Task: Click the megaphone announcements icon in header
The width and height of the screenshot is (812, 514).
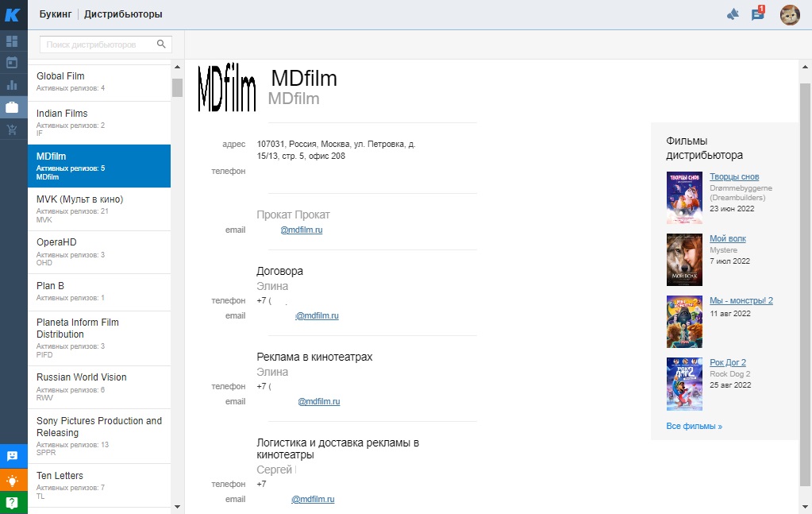Action: 733,14
